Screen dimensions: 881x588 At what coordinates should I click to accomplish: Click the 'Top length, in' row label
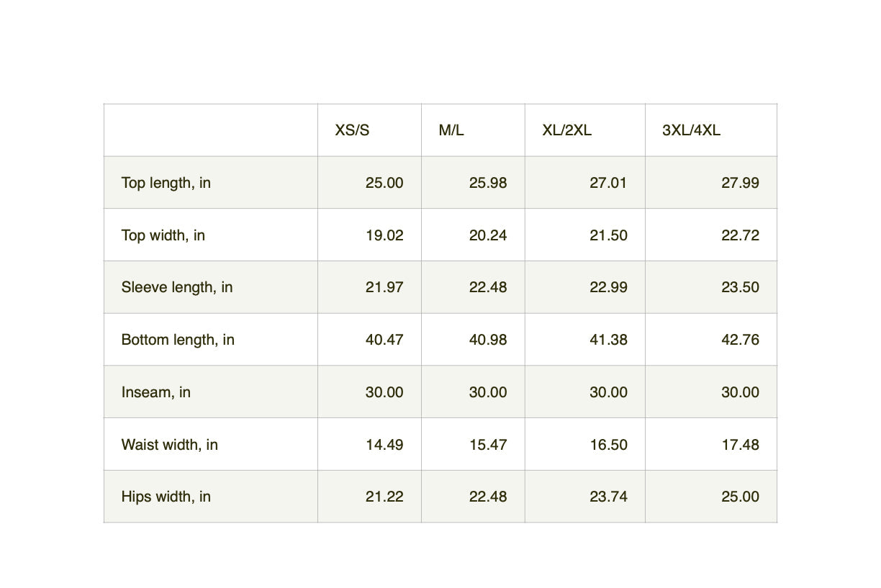point(166,183)
